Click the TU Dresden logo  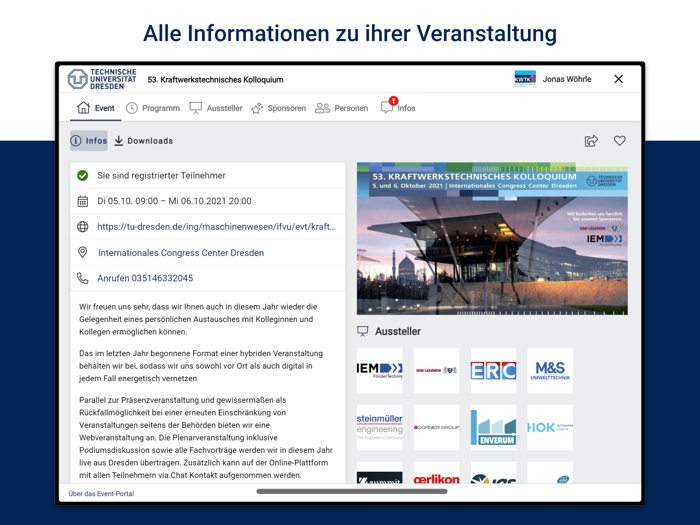(102, 79)
